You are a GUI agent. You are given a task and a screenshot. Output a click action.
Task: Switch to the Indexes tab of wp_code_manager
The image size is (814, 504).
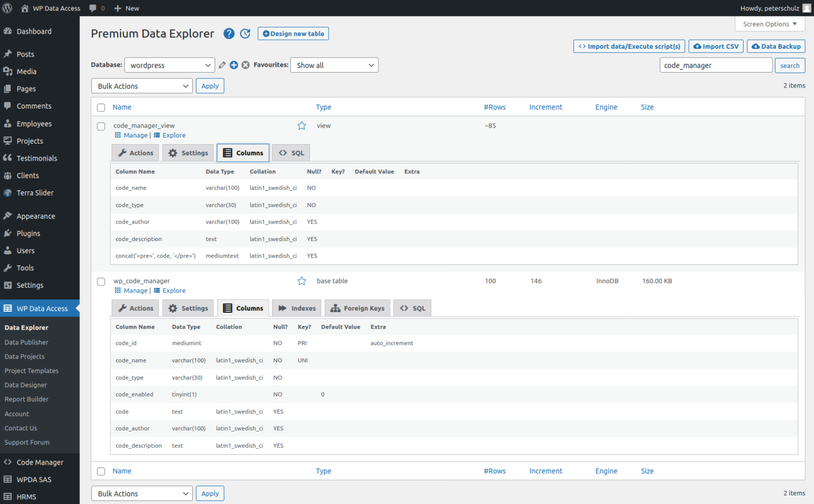tap(296, 308)
